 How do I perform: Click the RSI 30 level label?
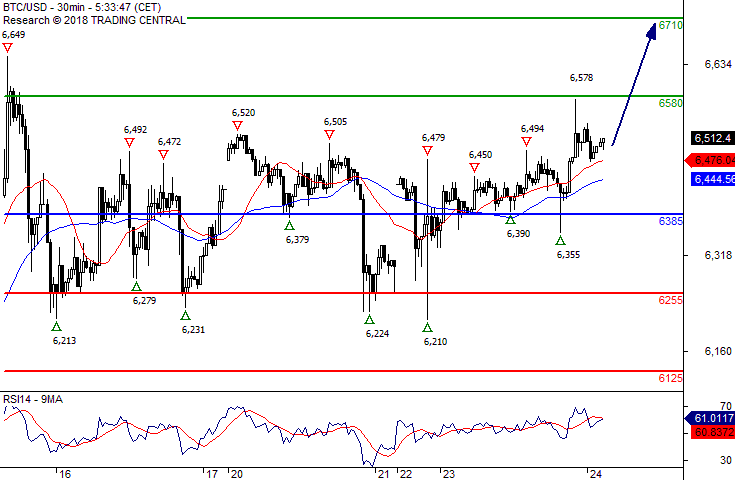[727, 460]
